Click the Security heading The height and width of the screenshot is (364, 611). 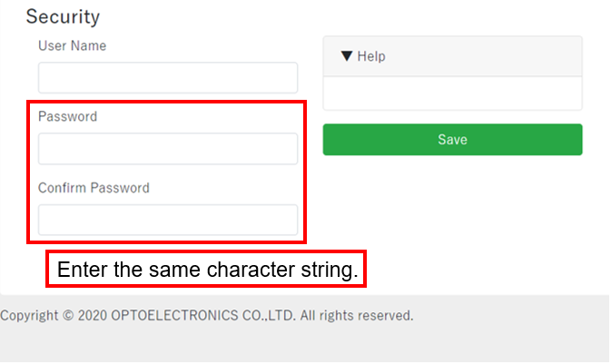tap(63, 16)
